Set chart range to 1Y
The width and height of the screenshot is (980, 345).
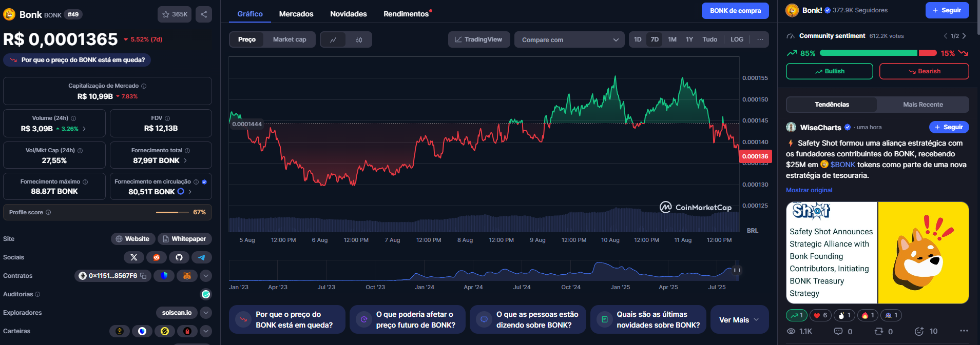tap(689, 39)
